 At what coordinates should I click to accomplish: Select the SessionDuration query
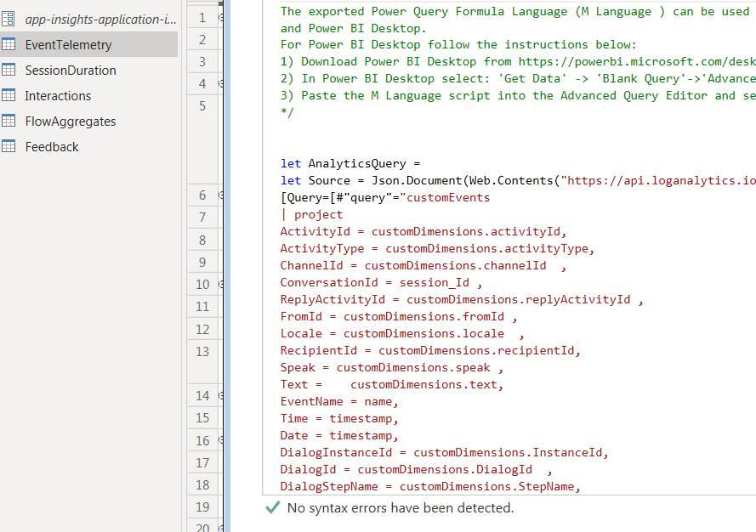(x=71, y=71)
